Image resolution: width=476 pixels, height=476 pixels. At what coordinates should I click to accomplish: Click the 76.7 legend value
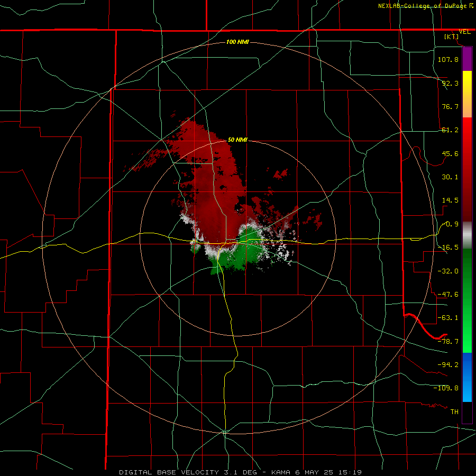pyautogui.click(x=450, y=106)
